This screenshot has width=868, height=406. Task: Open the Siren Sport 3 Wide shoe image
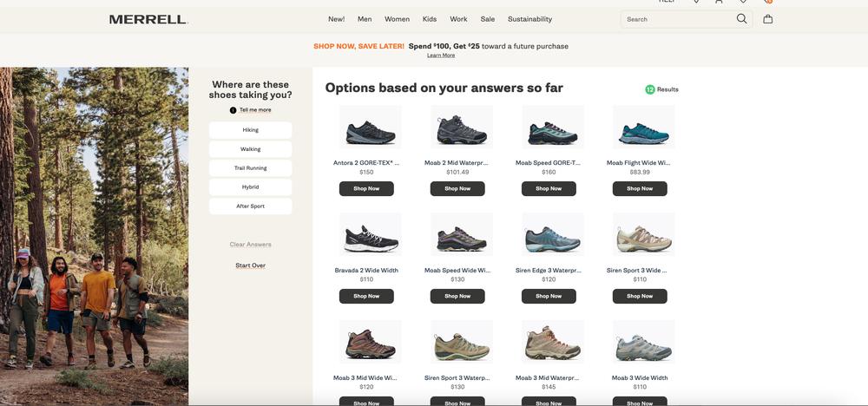pyautogui.click(x=644, y=234)
